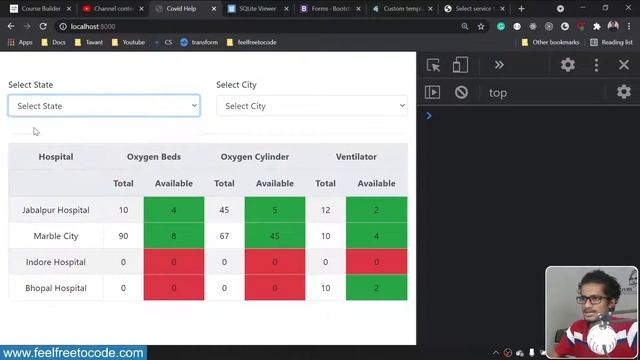
Task: Open Other bookmarks folder
Action: [x=551, y=42]
